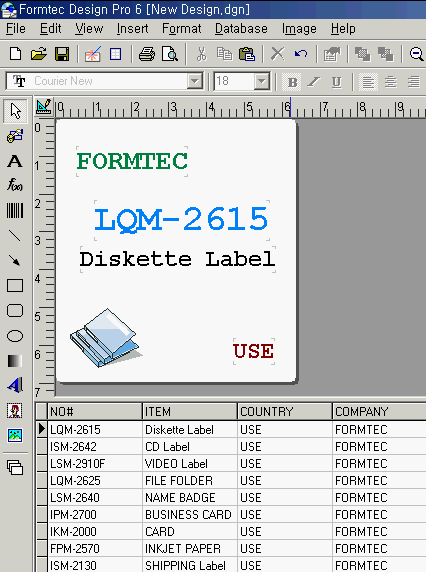Expand the font size 18 dropdown
Viewport: 426px width, 572px height.
tap(262, 81)
